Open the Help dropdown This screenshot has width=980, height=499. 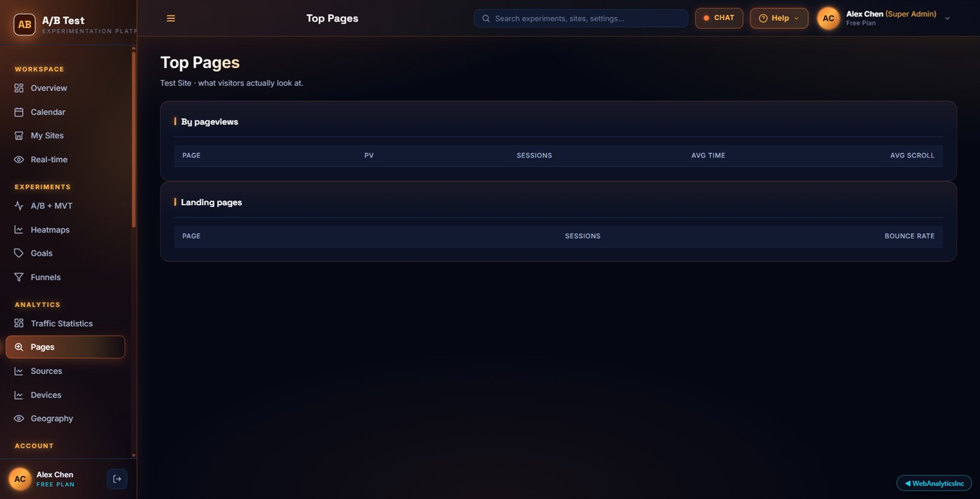point(779,18)
